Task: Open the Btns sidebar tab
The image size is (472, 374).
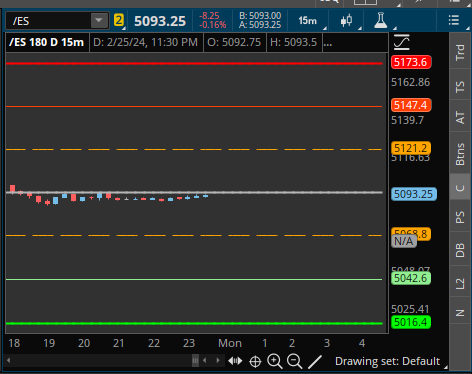Action: (x=460, y=154)
